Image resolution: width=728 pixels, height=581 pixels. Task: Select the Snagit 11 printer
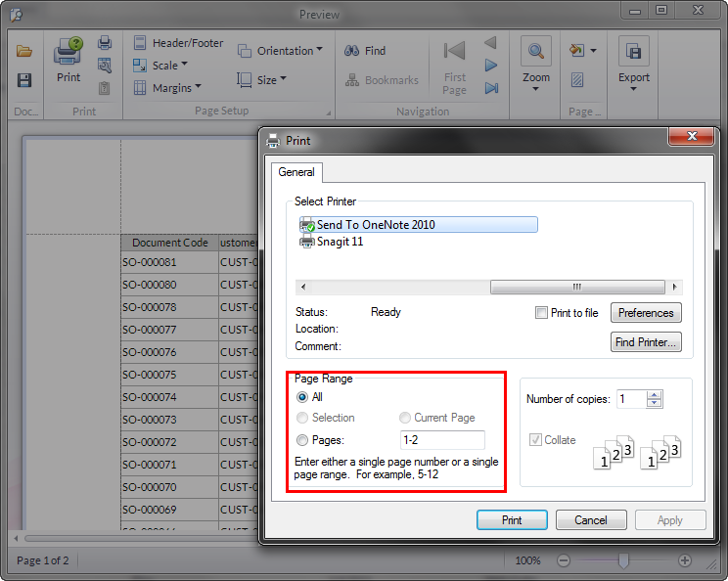339,242
